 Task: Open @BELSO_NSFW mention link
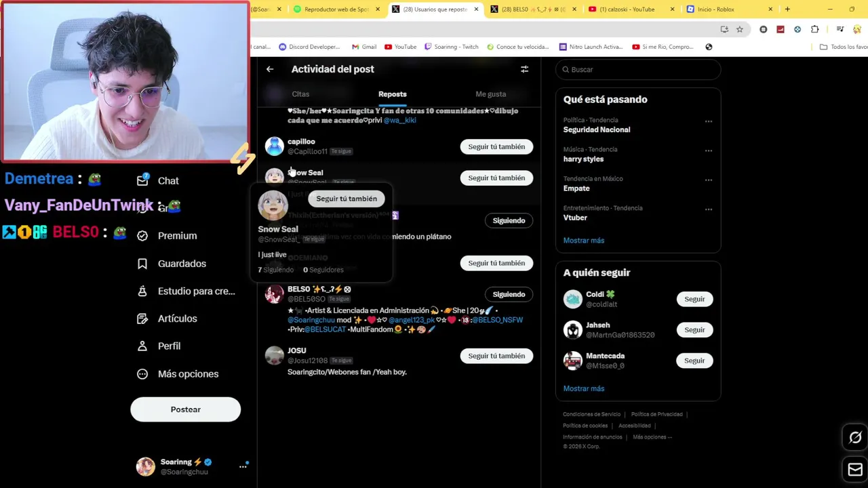tap(497, 320)
